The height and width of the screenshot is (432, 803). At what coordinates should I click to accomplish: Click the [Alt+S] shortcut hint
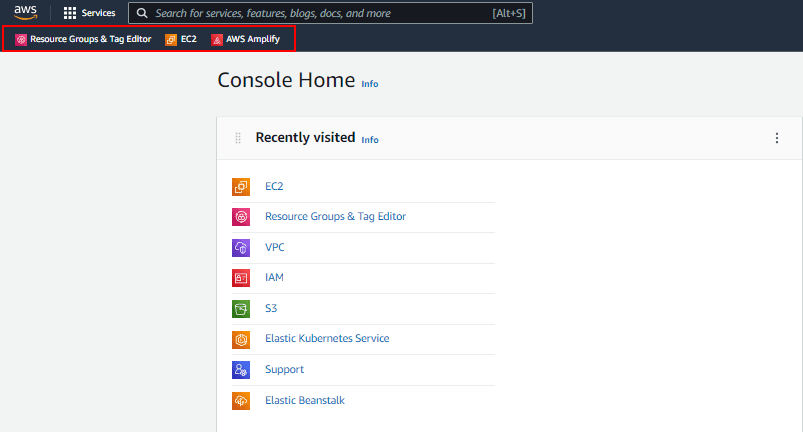[509, 13]
